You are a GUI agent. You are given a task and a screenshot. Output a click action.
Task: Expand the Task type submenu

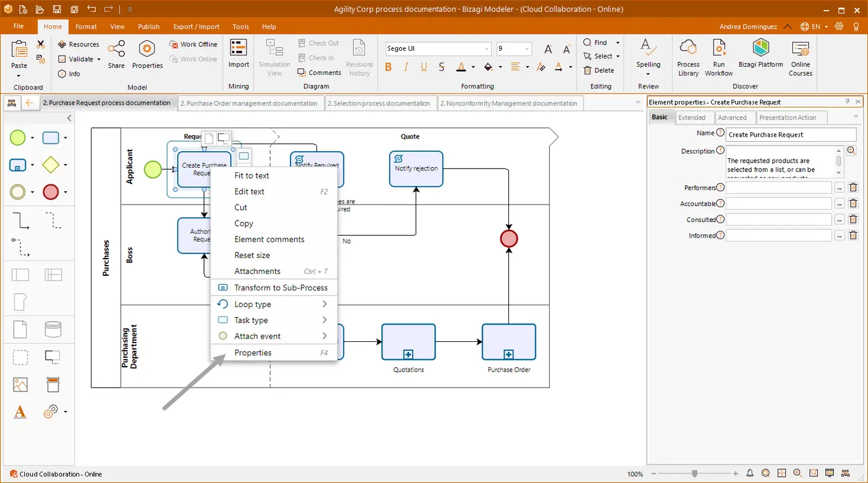tap(274, 320)
